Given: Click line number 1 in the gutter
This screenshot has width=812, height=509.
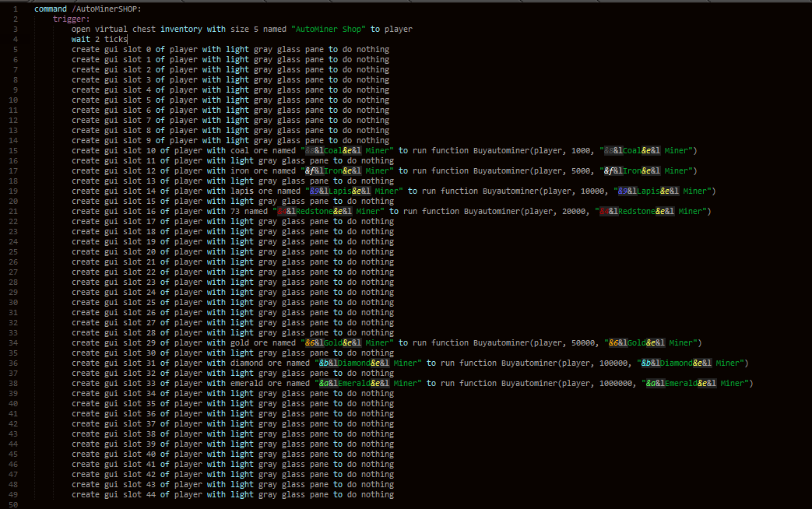Looking at the screenshot, I should pyautogui.click(x=16, y=9).
